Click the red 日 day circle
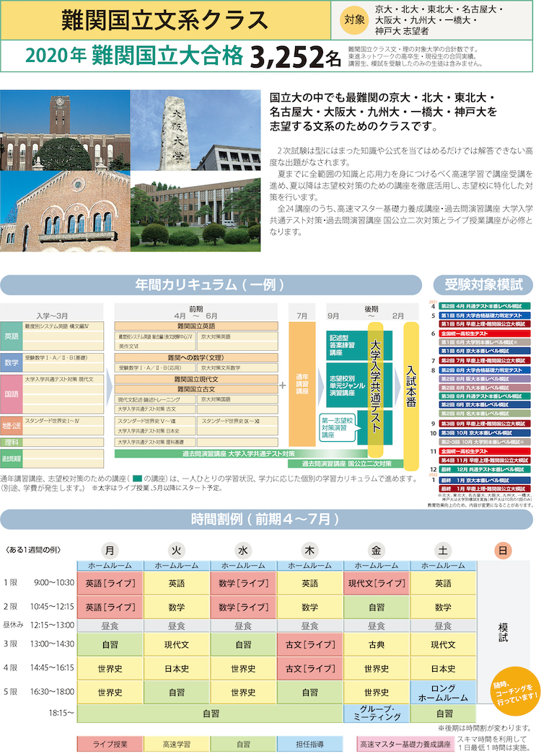 tap(503, 550)
